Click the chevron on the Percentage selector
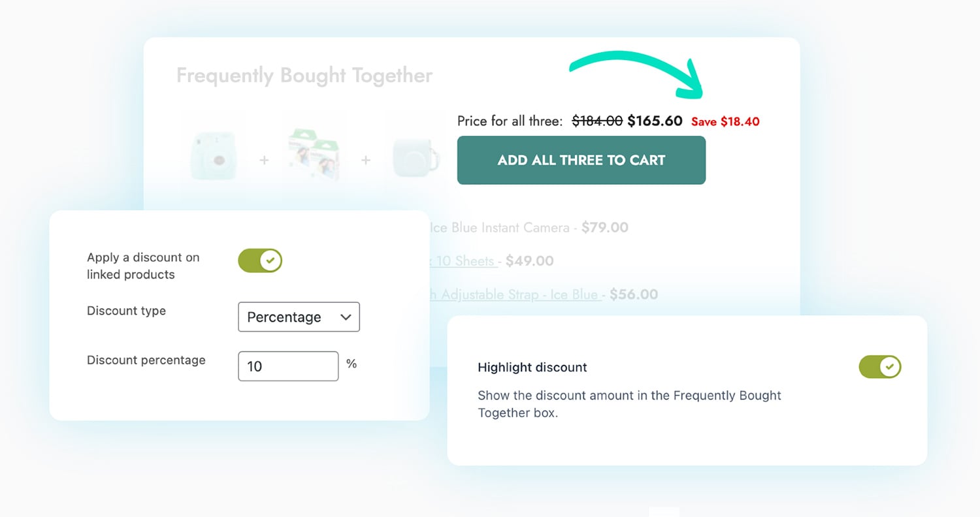This screenshot has height=517, width=980. pos(346,317)
